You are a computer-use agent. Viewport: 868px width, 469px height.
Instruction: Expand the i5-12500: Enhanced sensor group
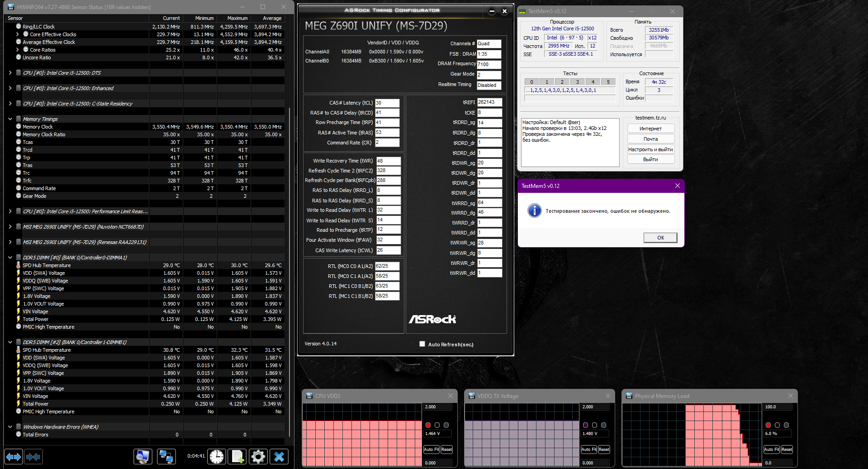pos(10,88)
